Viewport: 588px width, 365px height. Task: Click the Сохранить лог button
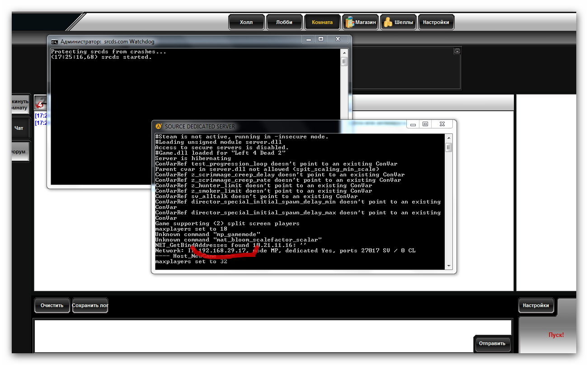(x=90, y=305)
